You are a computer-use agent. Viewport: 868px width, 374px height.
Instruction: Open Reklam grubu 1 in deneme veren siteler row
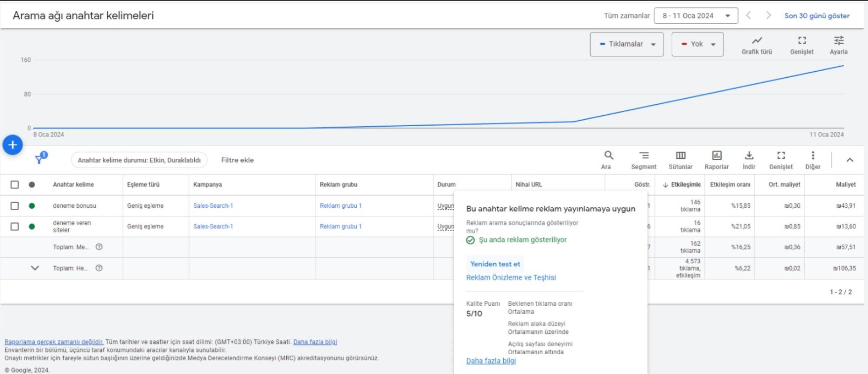pos(341,227)
